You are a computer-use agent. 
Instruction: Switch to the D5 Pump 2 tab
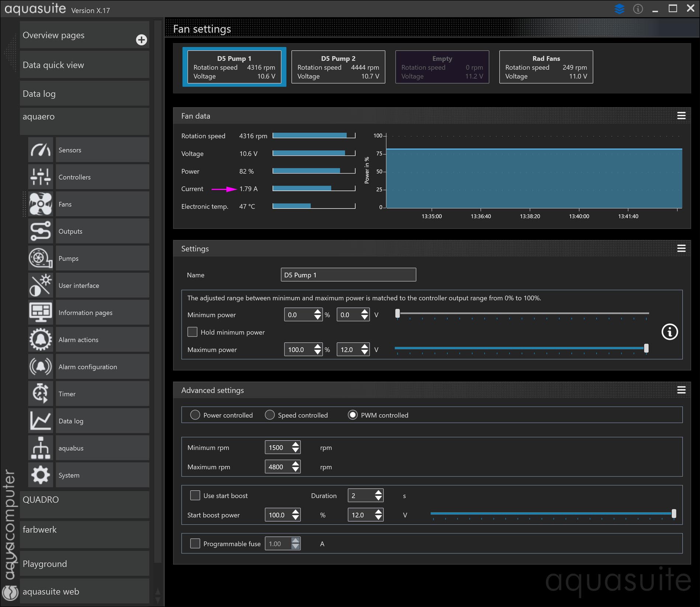tap(338, 67)
